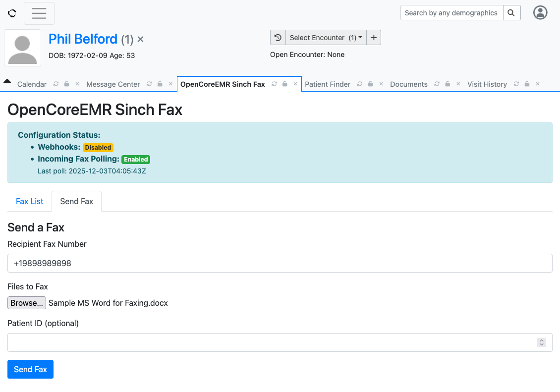Collapse the patient header with caret arrow

[7, 81]
